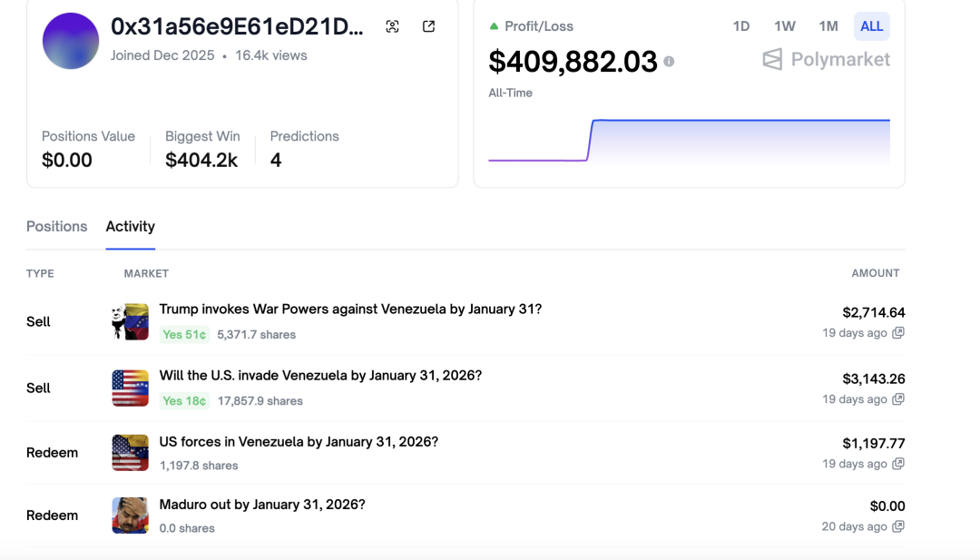Click the US forces in Venezuela market thumbnail

point(130,453)
